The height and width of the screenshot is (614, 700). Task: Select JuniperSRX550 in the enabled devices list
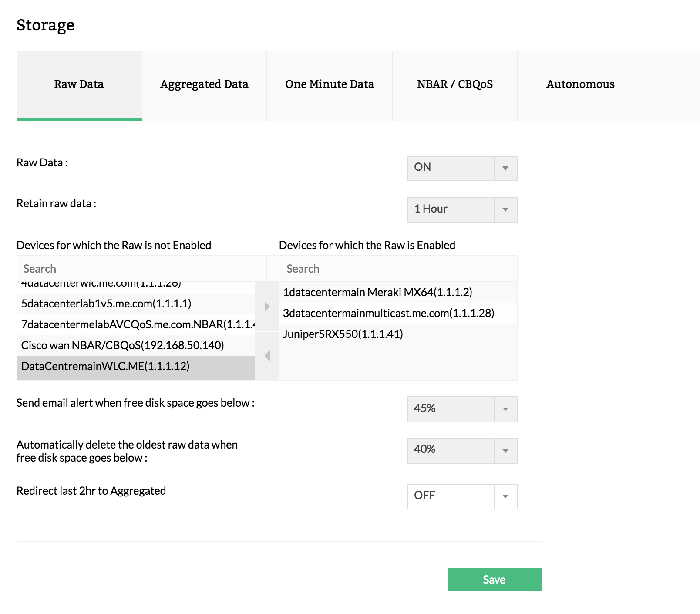[x=343, y=334]
